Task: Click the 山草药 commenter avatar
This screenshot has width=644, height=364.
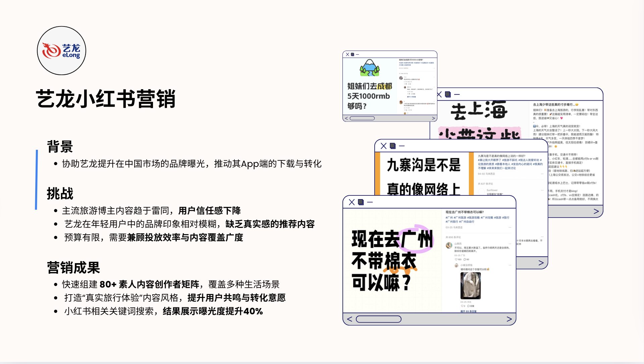Action: tap(449, 245)
